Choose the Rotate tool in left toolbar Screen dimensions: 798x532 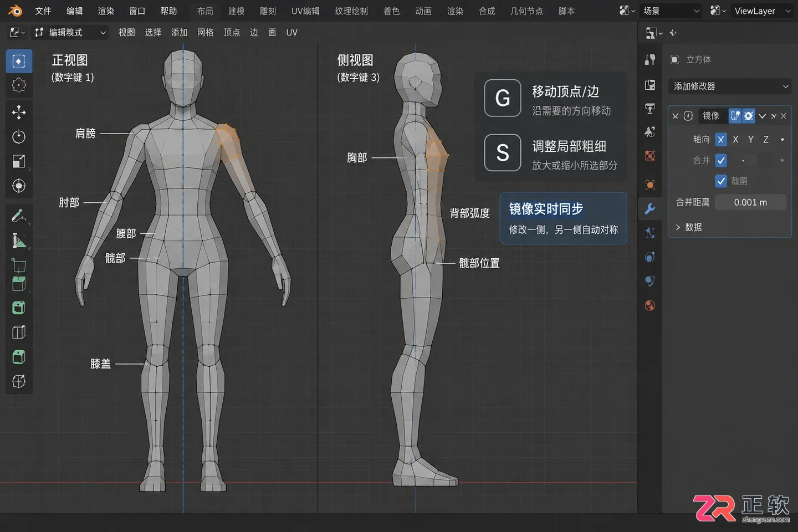19,137
